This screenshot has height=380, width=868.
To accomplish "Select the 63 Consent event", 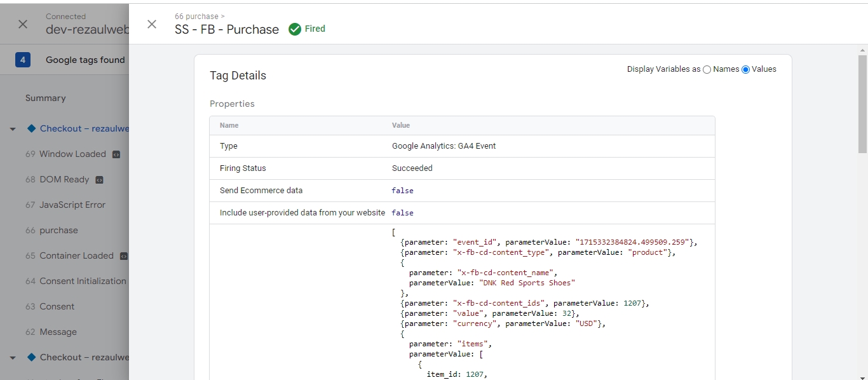I will pos(50,306).
